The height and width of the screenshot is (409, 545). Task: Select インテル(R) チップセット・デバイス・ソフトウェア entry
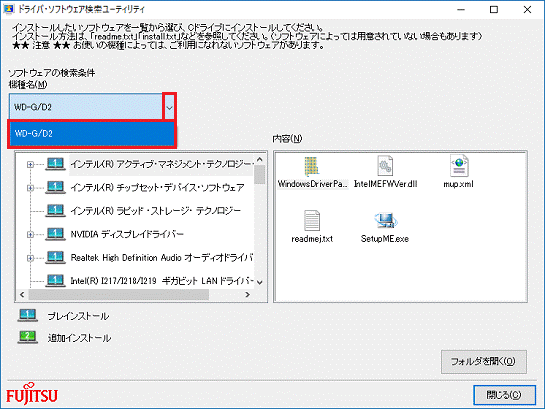pos(157,188)
